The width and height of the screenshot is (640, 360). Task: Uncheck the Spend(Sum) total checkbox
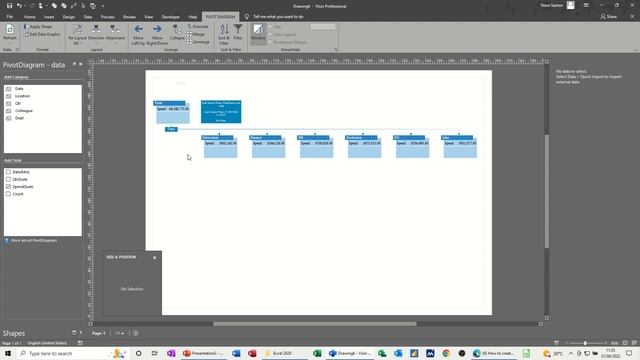point(8,187)
